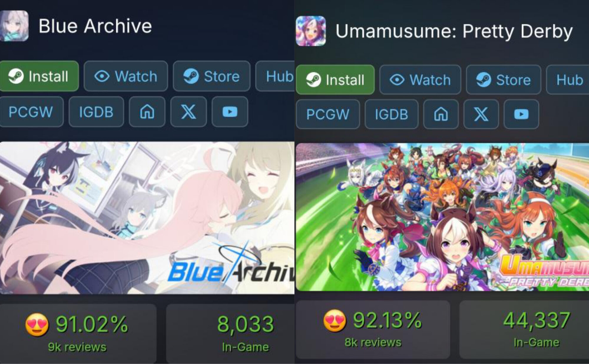Viewport: 589px width, 364px height.
Task: Open Umamusume's X social link
Action: (x=481, y=114)
